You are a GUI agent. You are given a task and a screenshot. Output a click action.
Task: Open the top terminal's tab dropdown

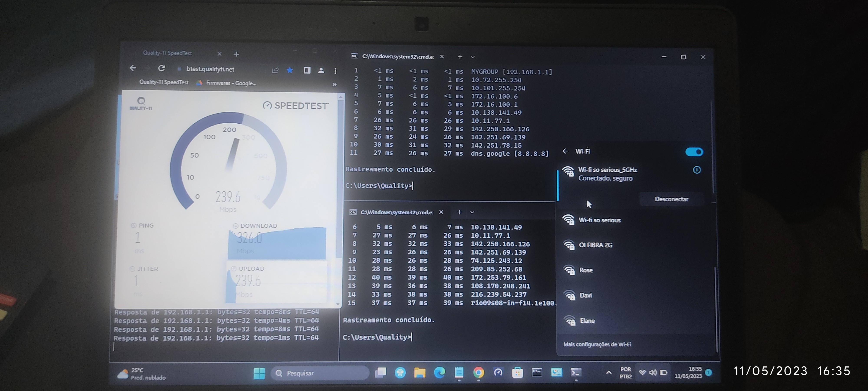pyautogui.click(x=472, y=57)
